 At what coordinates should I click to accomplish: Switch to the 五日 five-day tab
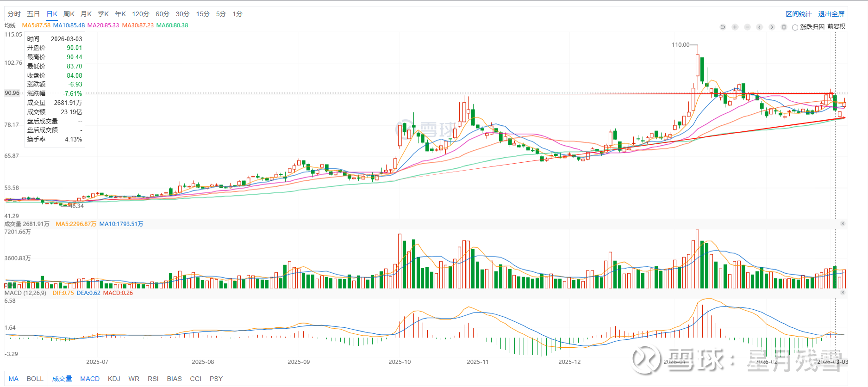(x=33, y=14)
